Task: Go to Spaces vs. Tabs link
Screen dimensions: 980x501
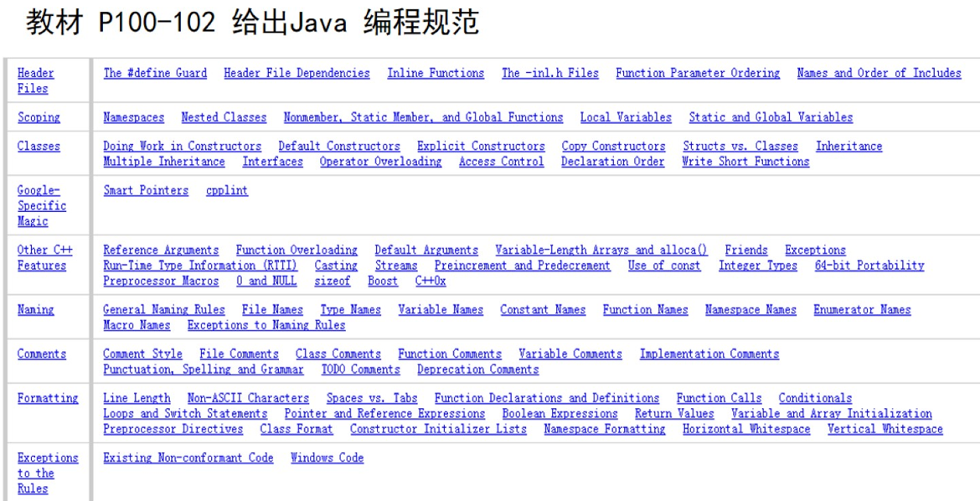Action: (x=372, y=399)
